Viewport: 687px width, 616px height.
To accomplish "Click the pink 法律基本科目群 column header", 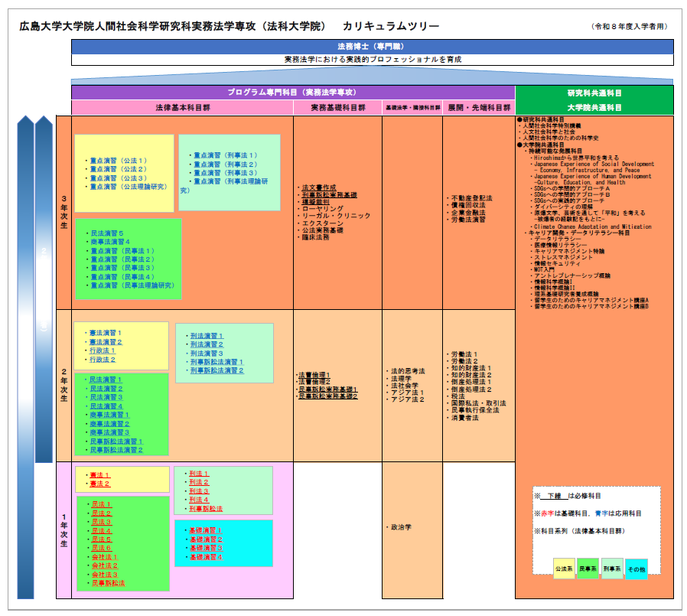I will (x=182, y=107).
